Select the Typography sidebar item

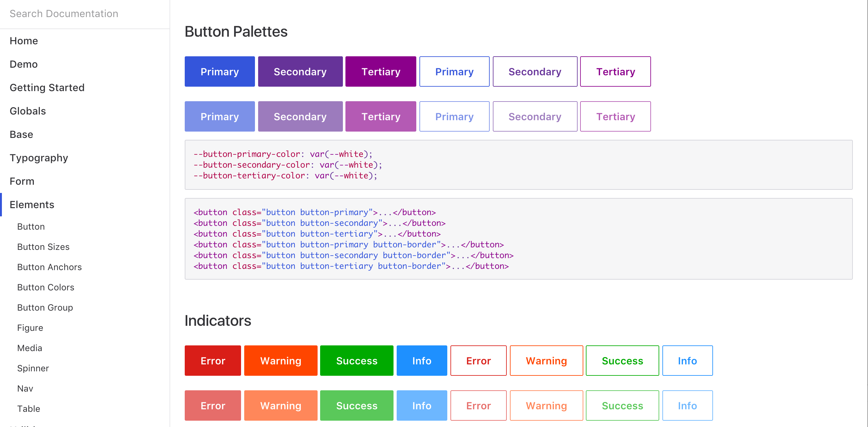point(39,158)
